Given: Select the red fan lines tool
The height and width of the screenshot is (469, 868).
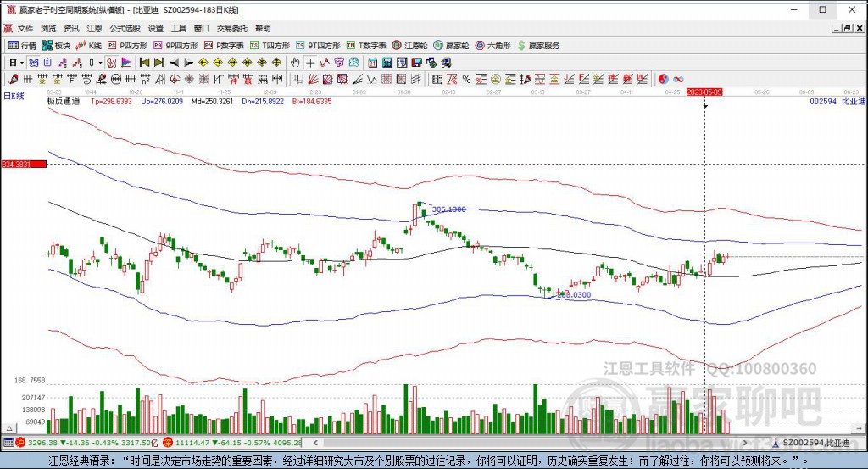Looking at the screenshot, I should tap(313, 79).
